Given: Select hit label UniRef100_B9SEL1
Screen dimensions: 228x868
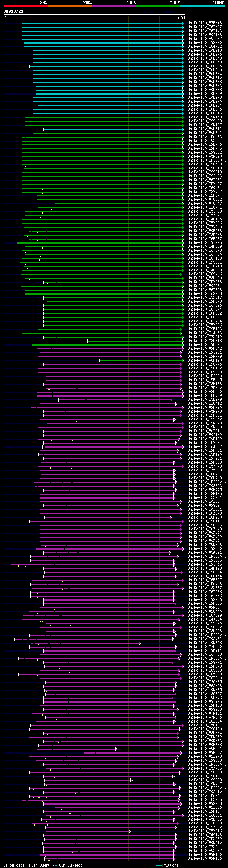Looking at the screenshot, I should click(x=204, y=262).
